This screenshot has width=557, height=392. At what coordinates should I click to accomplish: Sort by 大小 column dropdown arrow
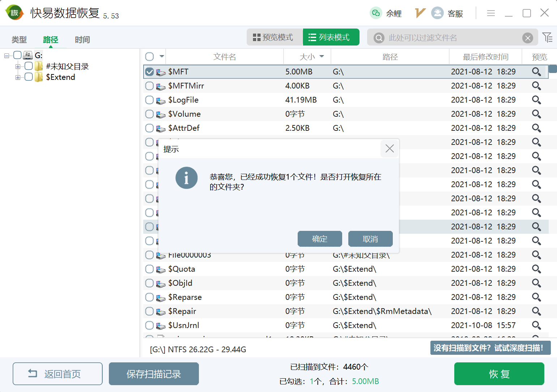pyautogui.click(x=322, y=56)
